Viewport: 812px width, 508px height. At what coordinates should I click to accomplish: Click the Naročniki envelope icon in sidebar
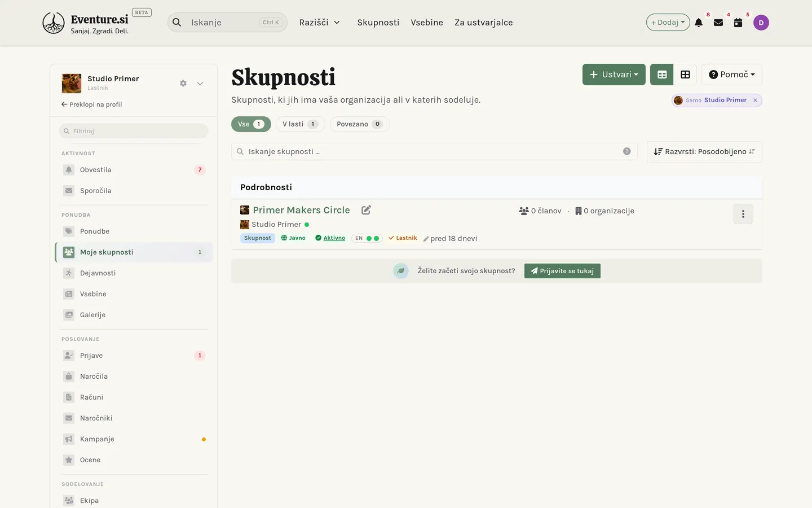pyautogui.click(x=69, y=418)
